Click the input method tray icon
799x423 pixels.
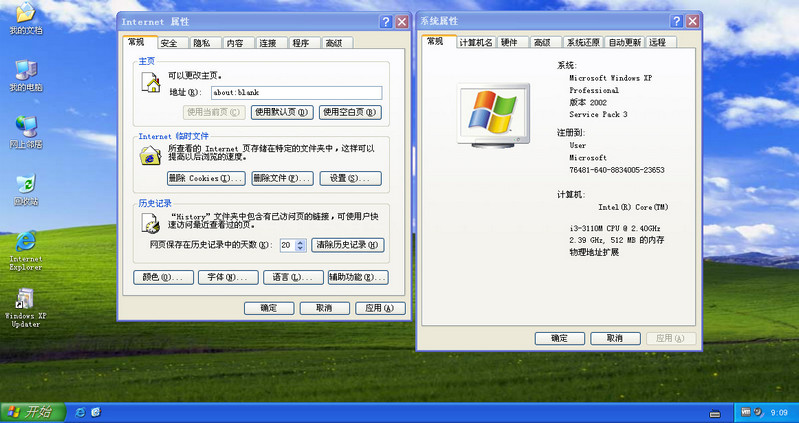(x=745, y=412)
